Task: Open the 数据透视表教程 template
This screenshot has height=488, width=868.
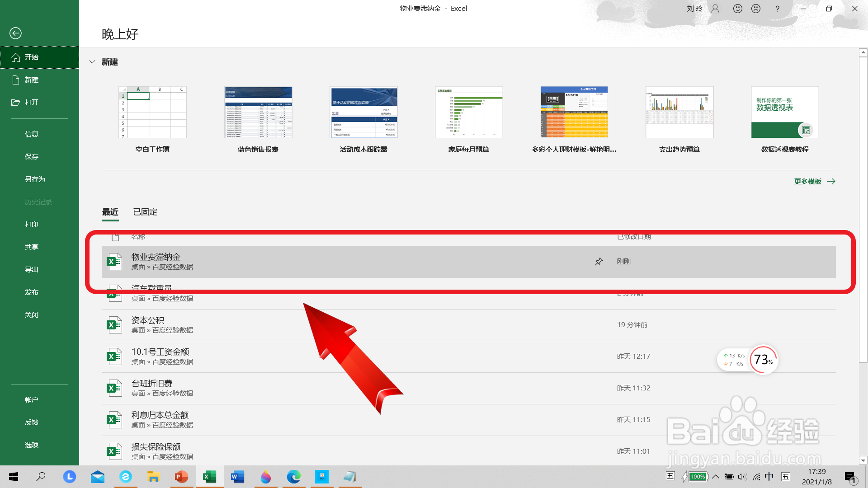Action: (x=785, y=120)
